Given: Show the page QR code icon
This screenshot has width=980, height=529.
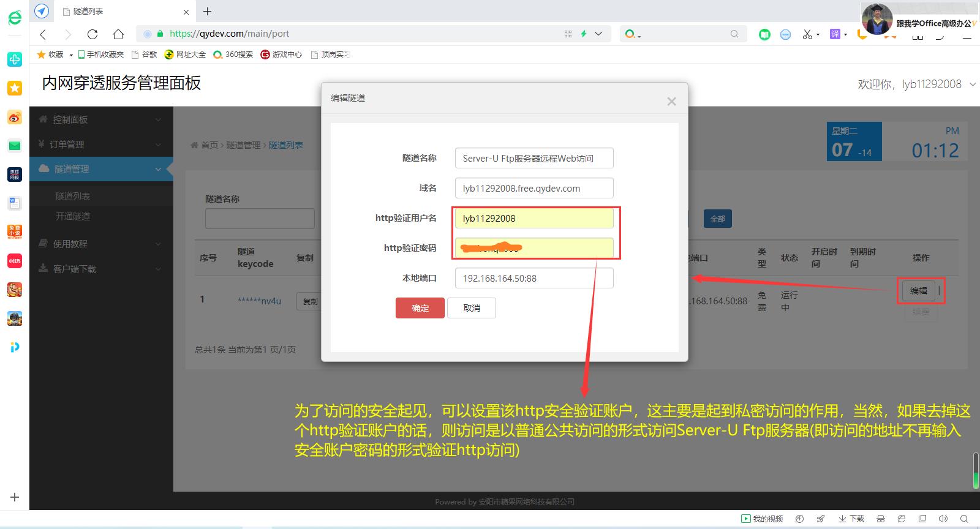Looking at the screenshot, I should coord(568,34).
